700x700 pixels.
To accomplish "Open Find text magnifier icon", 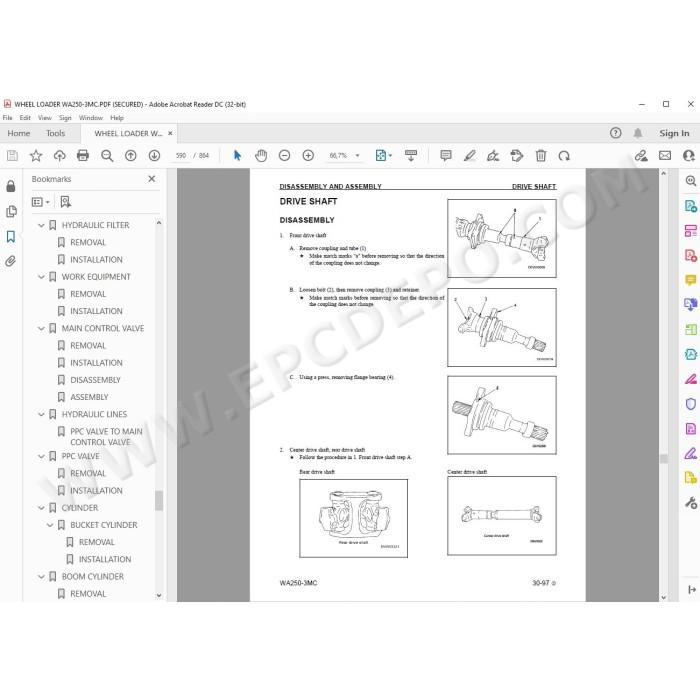I will 107,155.
